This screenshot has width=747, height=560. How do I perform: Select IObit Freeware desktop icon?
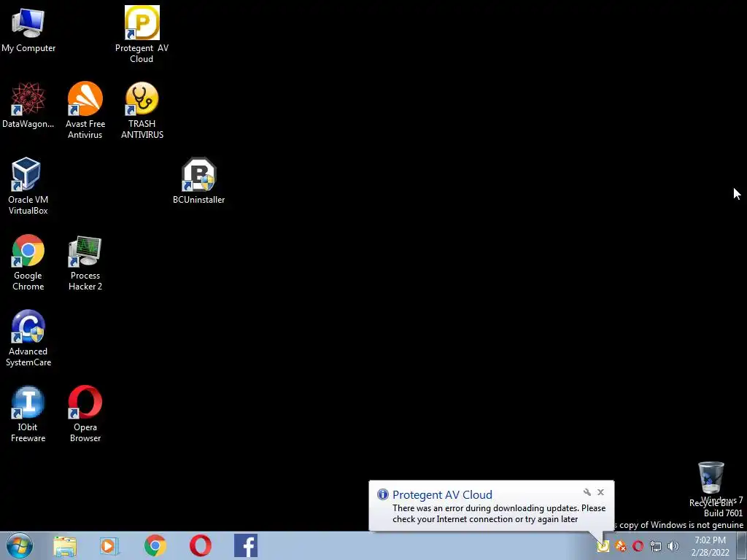[28, 414]
